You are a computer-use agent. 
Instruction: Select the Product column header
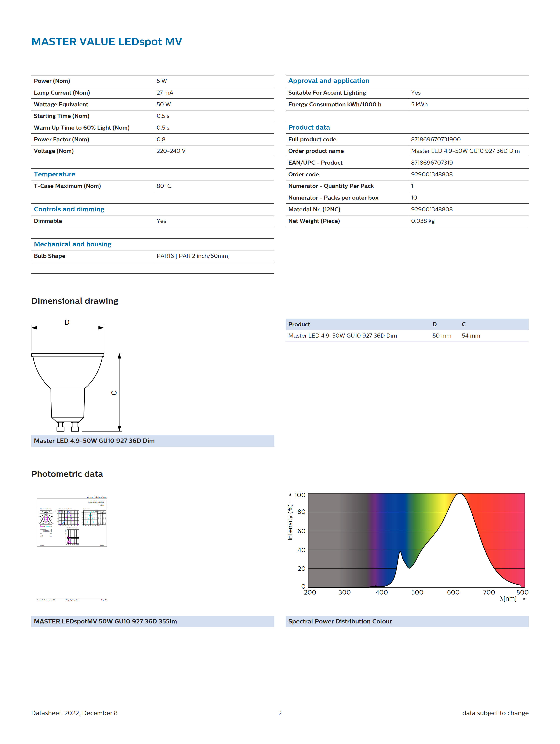pyautogui.click(x=299, y=324)
